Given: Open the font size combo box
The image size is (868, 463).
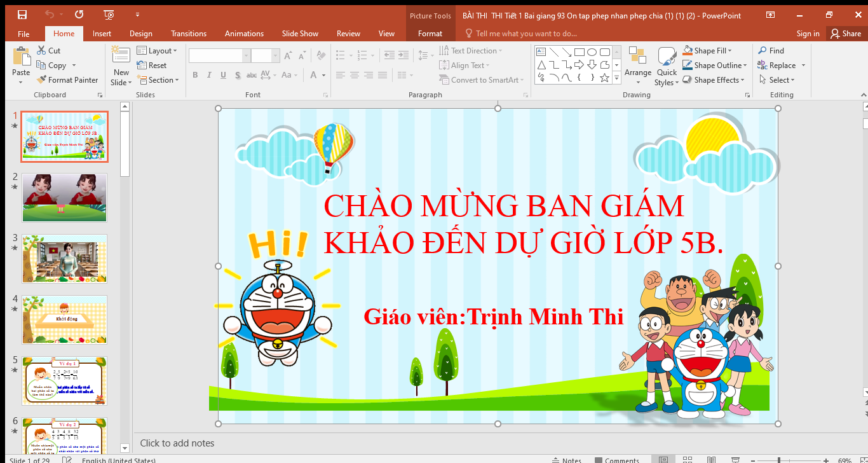Looking at the screenshot, I should (x=265, y=56).
